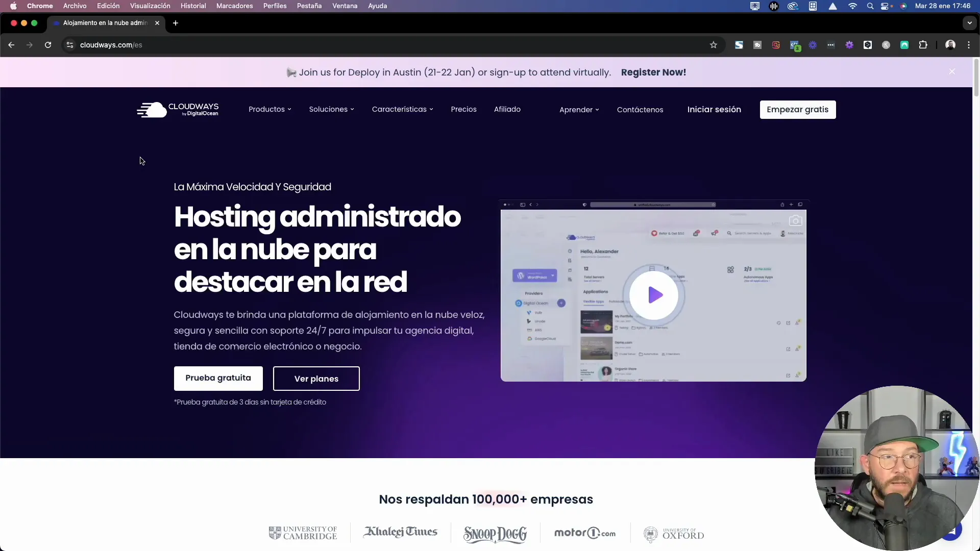Go back with the browser back arrow
980x551 pixels.
[x=11, y=45]
